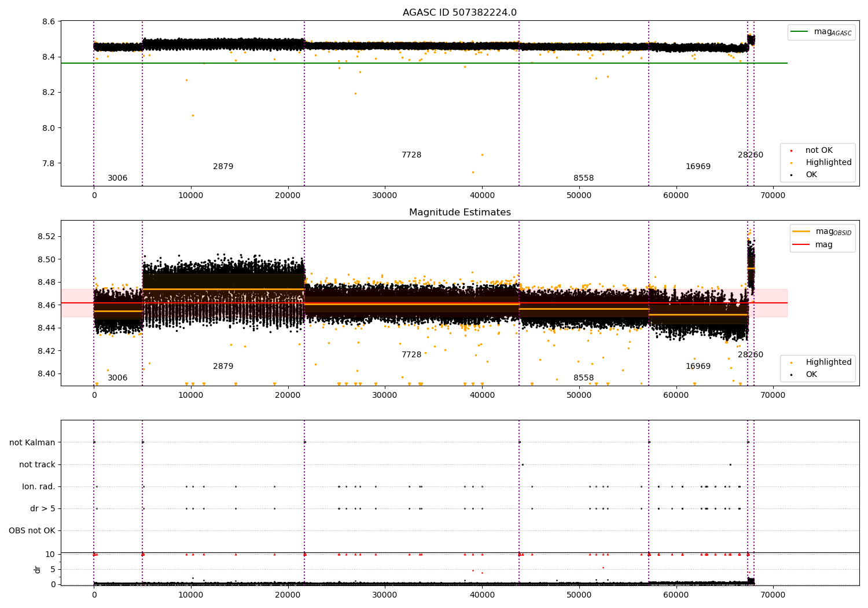
Task: Click the 50000 tick label under the middle plot
Action: (x=579, y=395)
